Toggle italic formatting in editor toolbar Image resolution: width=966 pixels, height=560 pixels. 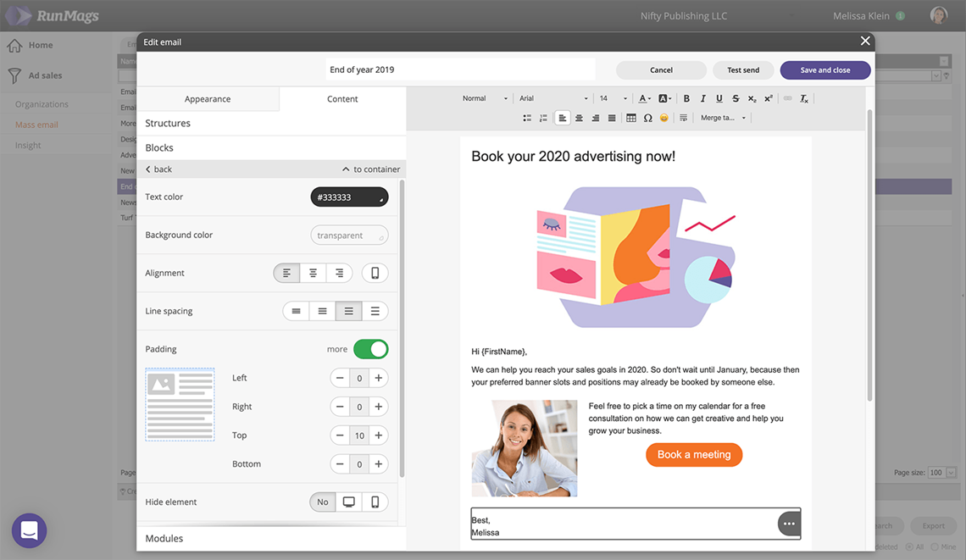pos(703,98)
